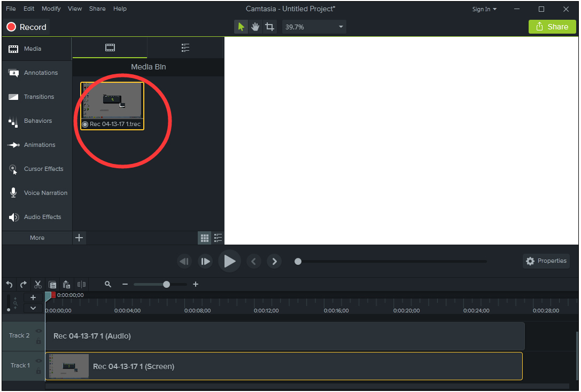The image size is (581, 392).
Task: Click the previous frame step-back button
Action: coord(184,261)
